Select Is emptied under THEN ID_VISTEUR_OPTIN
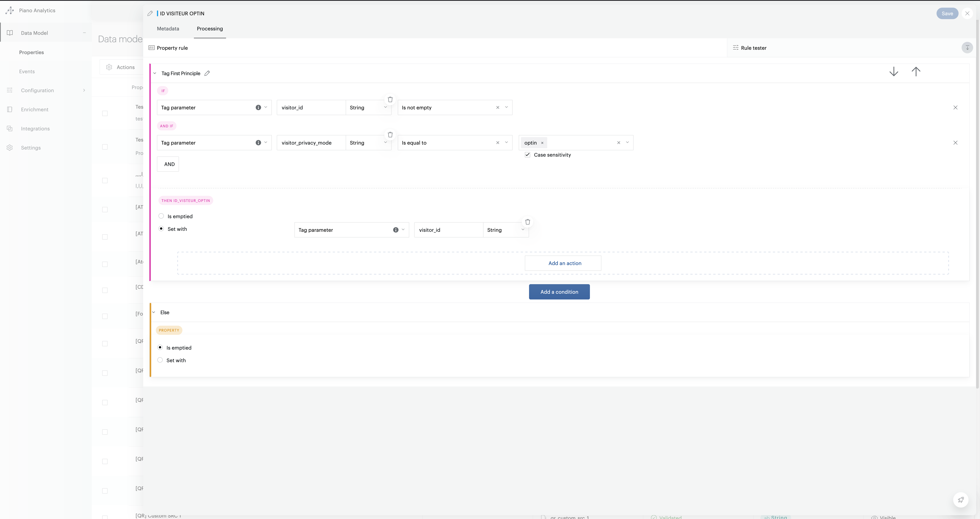Viewport: 980px width, 519px height. click(x=161, y=216)
